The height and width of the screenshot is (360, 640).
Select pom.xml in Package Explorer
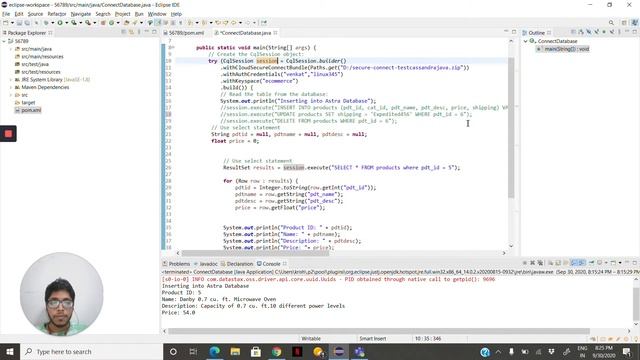tap(31, 110)
